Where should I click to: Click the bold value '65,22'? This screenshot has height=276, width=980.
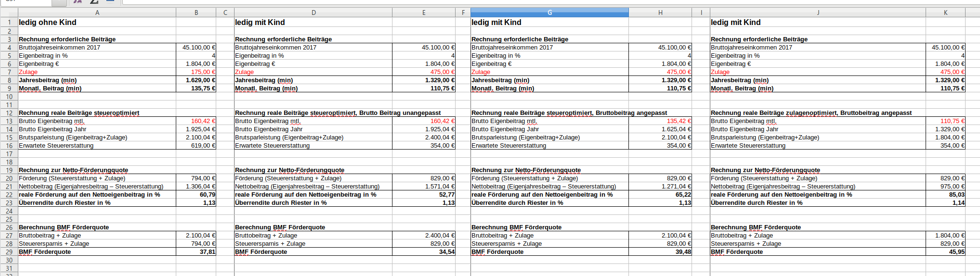tap(683, 195)
